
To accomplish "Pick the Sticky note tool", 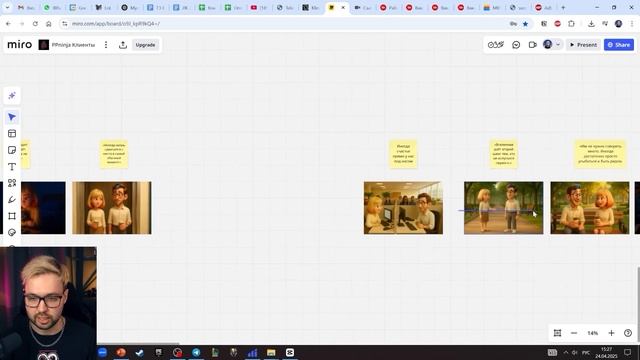I will pos(12,150).
